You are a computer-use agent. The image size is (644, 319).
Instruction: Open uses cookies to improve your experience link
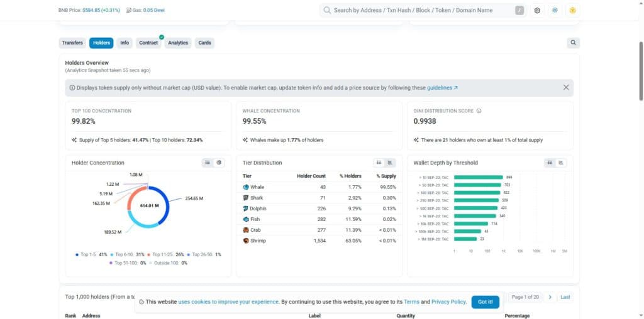(x=228, y=302)
